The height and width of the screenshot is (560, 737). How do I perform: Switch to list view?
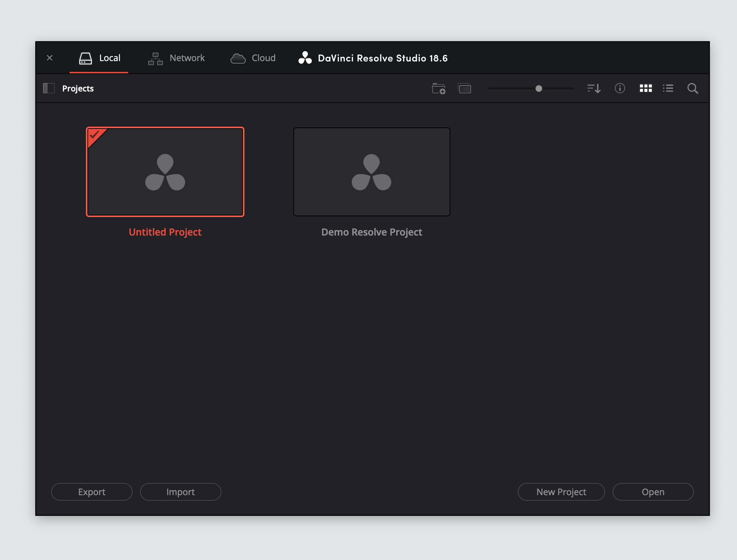coord(668,88)
